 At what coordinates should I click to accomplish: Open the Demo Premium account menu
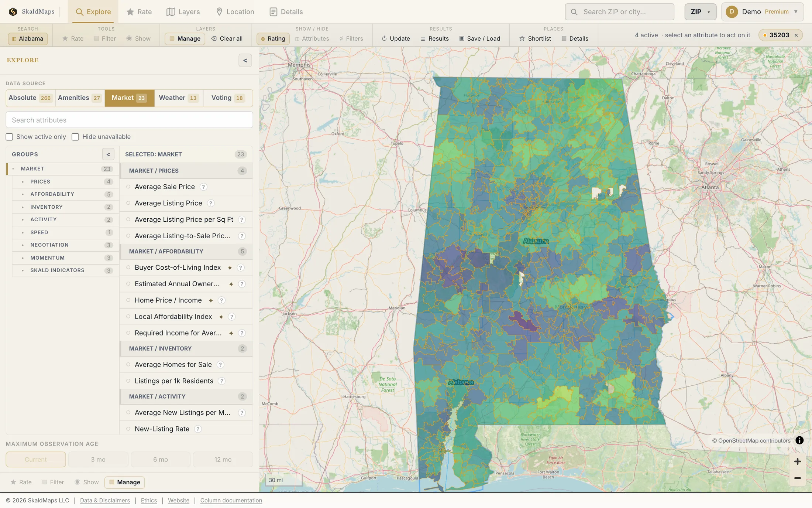(x=763, y=12)
